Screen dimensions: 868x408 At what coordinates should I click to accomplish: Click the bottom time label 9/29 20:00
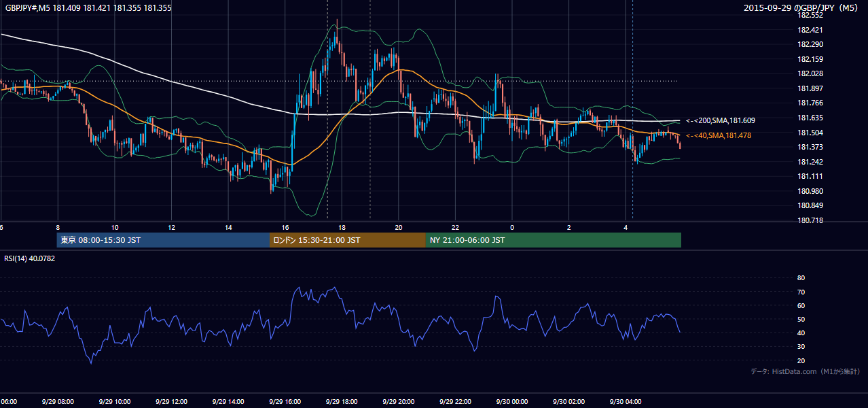pyautogui.click(x=399, y=402)
